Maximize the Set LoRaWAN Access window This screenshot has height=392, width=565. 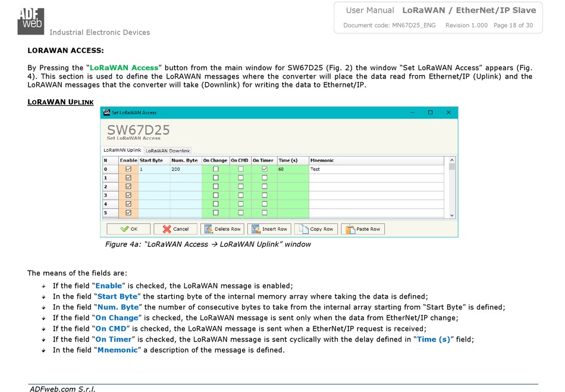coord(430,112)
